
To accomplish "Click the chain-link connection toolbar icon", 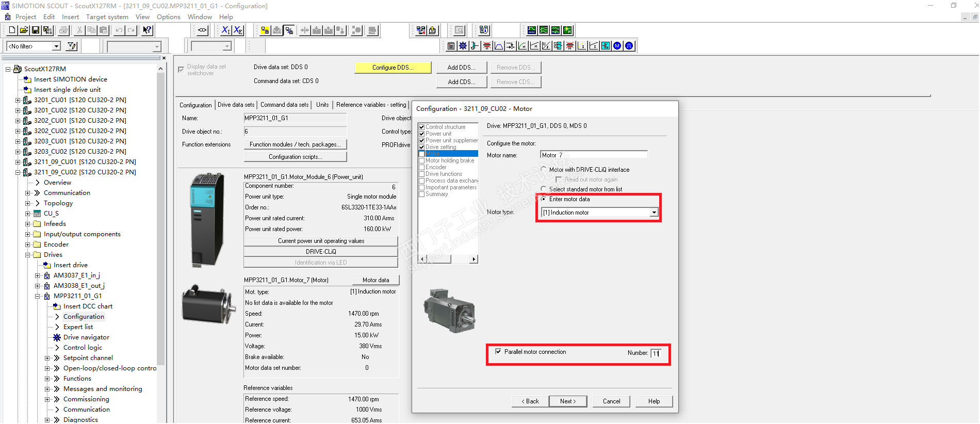I will click(x=203, y=30).
